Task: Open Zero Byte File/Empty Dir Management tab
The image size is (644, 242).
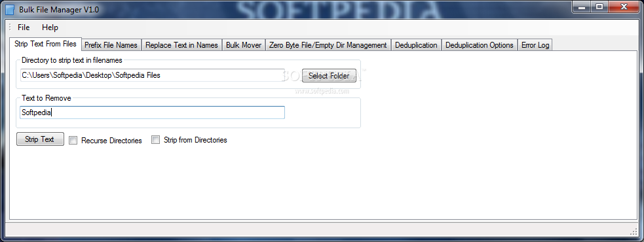Action: pos(328,45)
